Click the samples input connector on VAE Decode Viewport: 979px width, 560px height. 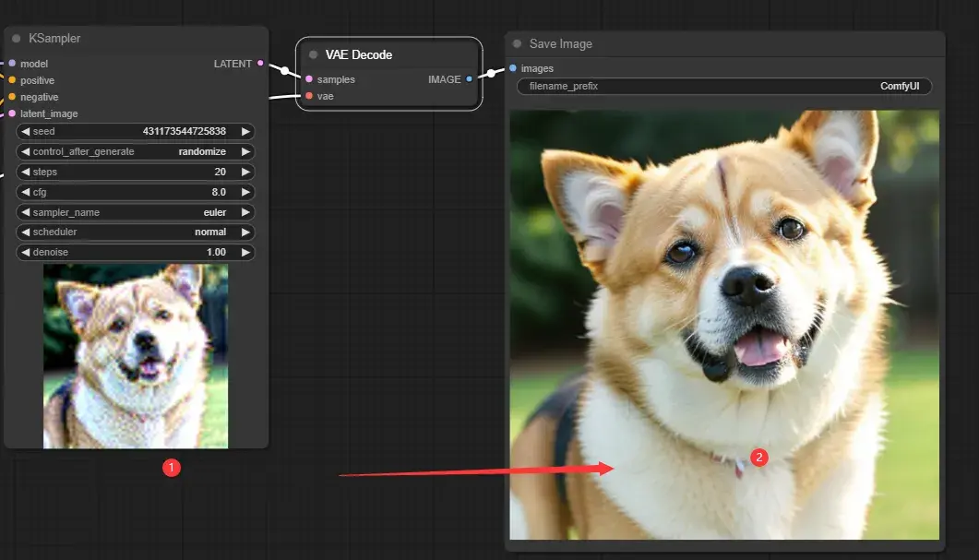point(309,79)
